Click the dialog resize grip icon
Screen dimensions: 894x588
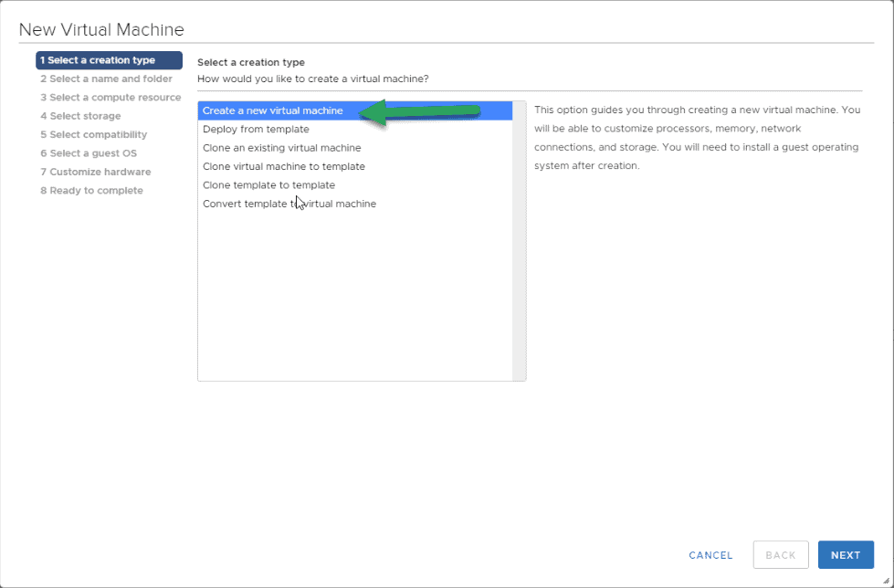pos(886,581)
